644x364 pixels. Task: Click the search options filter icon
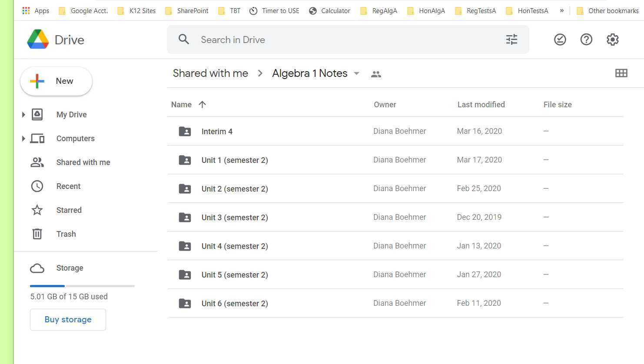coord(511,40)
